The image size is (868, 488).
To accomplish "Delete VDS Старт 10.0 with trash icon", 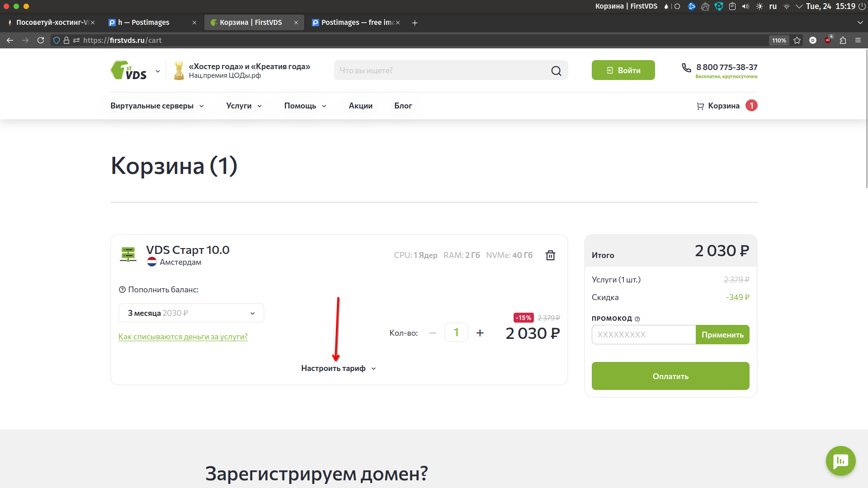I will [550, 255].
